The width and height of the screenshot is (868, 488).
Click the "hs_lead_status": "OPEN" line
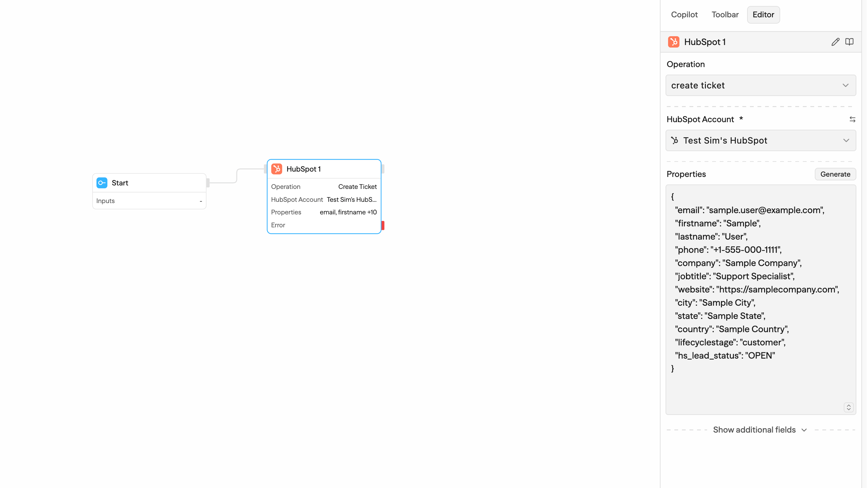[725, 355]
